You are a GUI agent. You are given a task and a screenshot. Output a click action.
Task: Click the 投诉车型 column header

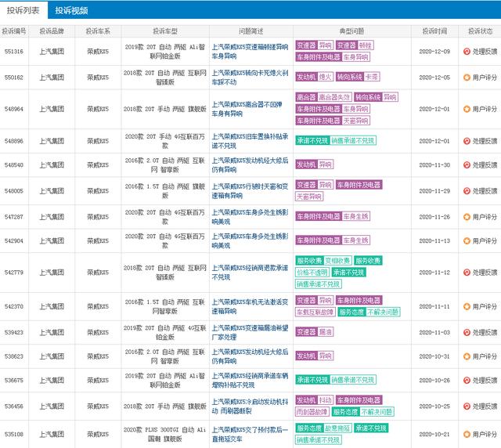coord(165,31)
